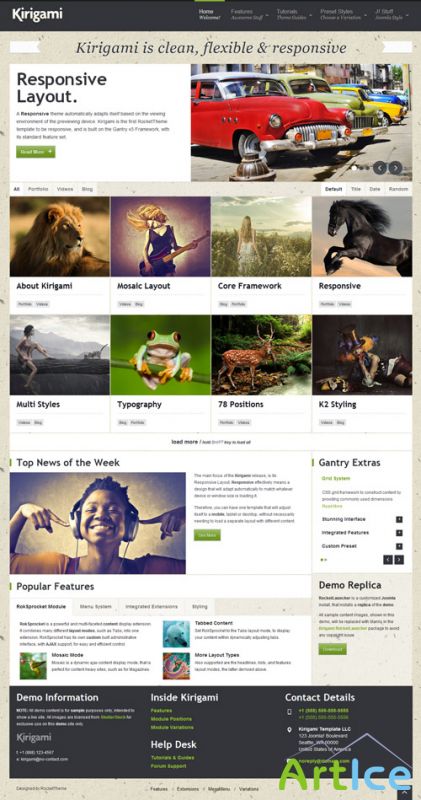Viewport: 421px width, 800px height.
Task: Click the back-to-top arrow at page bottom
Action: [x=404, y=793]
